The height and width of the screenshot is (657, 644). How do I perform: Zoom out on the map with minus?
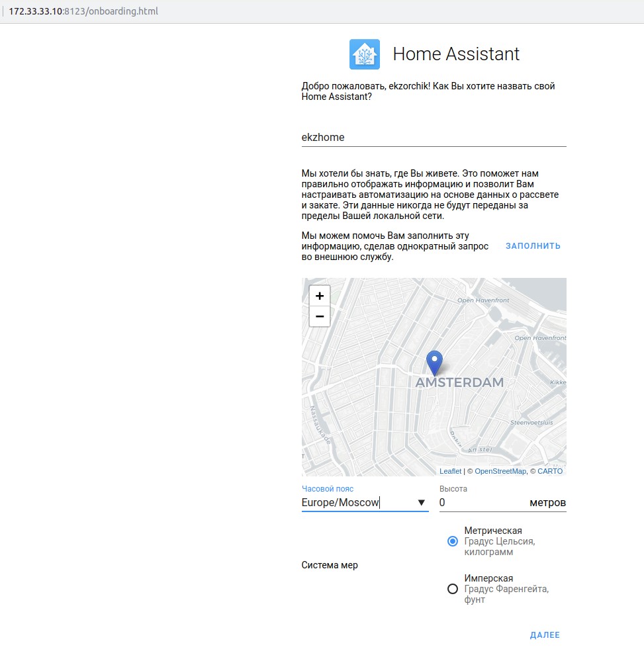pos(320,316)
